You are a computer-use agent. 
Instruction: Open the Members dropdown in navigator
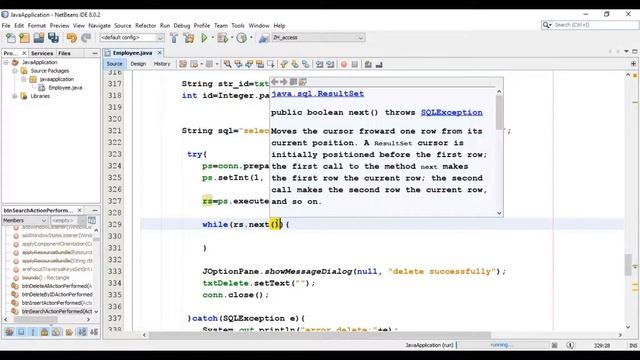[24, 220]
